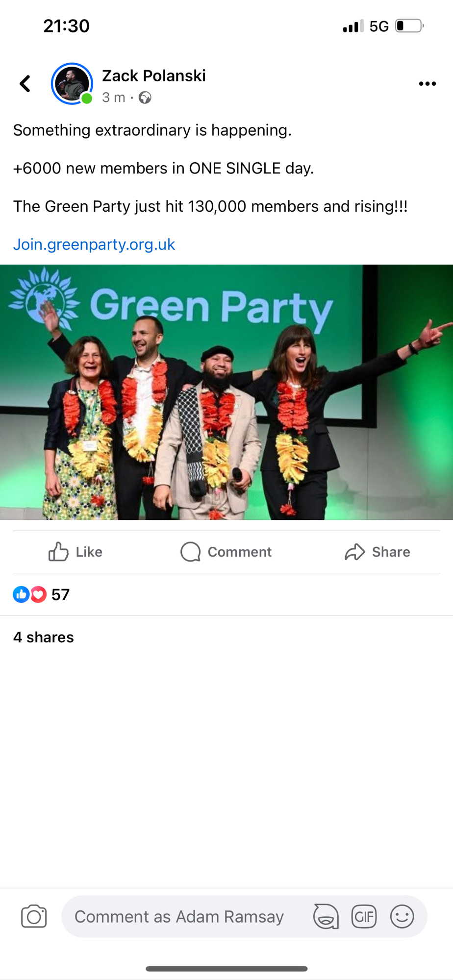Screen dimensions: 453x980
Task: Click the red heart reaction icon
Action: click(x=38, y=594)
